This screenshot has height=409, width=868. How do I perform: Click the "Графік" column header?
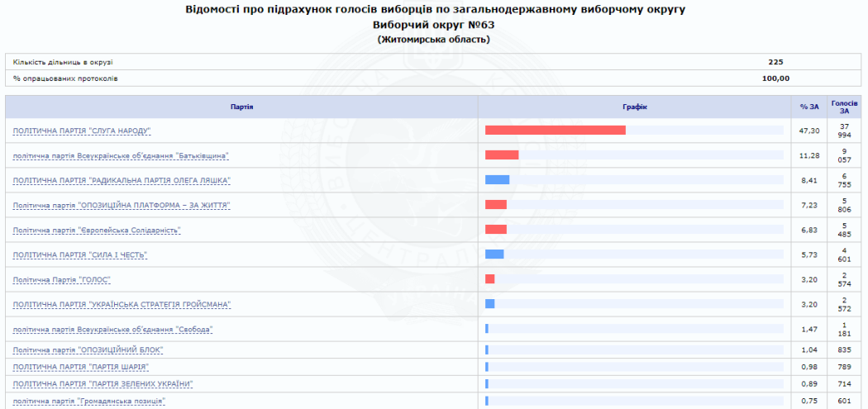tap(634, 107)
